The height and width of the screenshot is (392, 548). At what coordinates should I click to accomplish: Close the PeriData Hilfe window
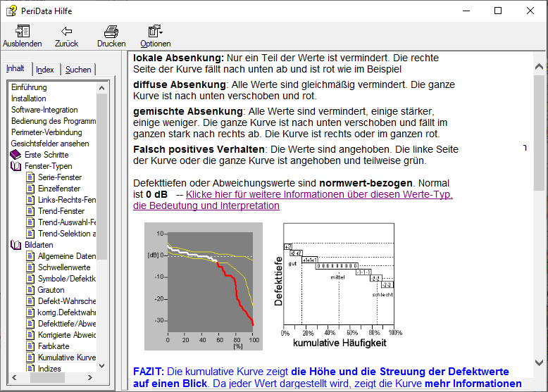tap(530, 11)
